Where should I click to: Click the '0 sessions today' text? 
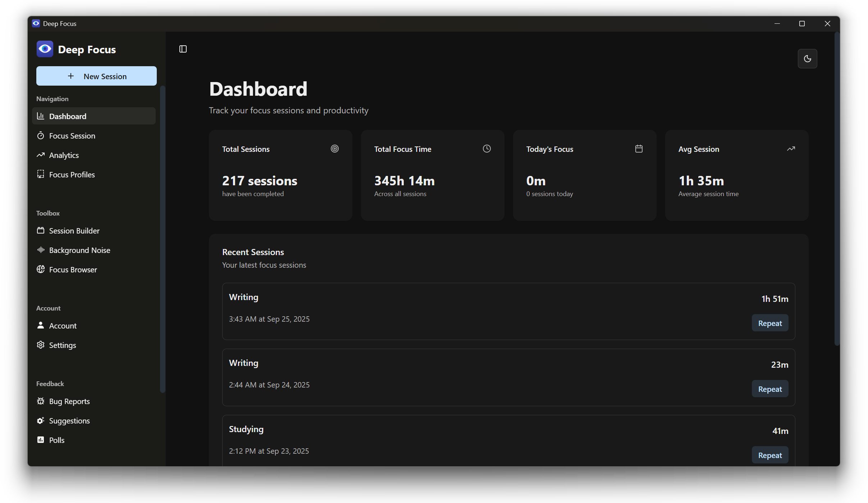pyautogui.click(x=550, y=194)
